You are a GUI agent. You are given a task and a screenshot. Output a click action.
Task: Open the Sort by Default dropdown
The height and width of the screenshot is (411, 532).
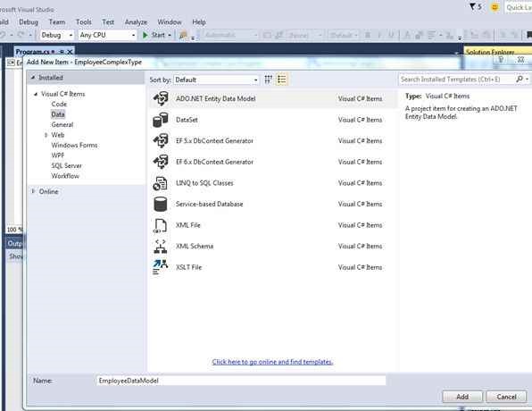217,80
